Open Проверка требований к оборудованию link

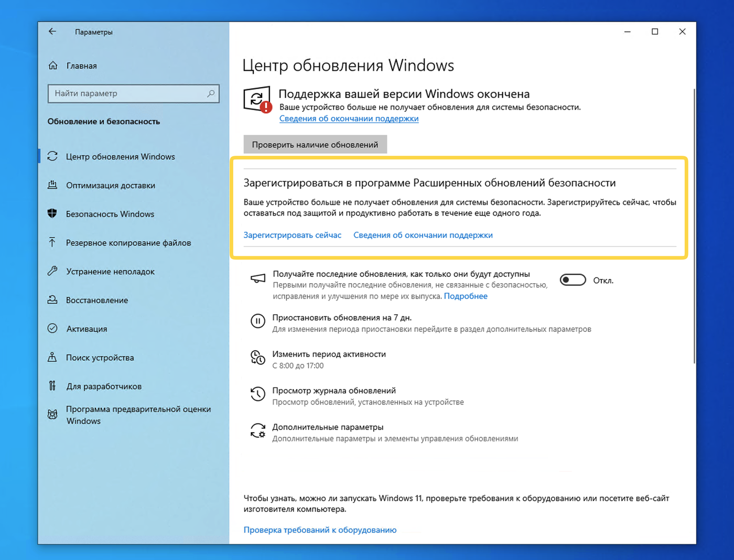click(x=320, y=530)
